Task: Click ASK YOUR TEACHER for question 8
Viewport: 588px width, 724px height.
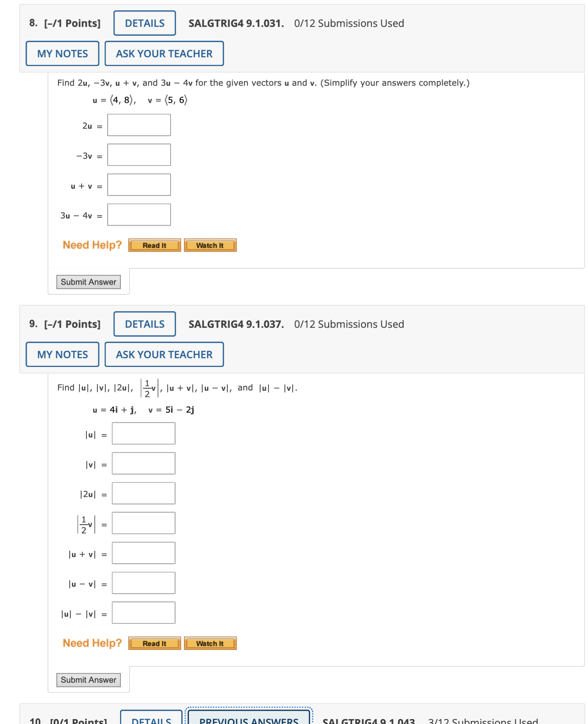Action: (164, 53)
